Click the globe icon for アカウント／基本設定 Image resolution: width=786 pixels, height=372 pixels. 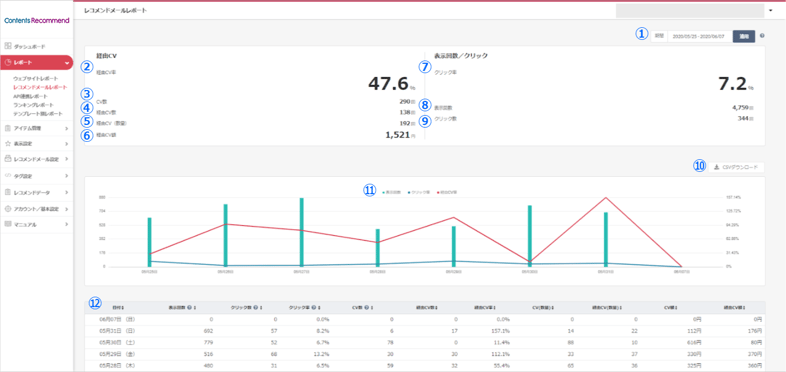tap(8, 208)
